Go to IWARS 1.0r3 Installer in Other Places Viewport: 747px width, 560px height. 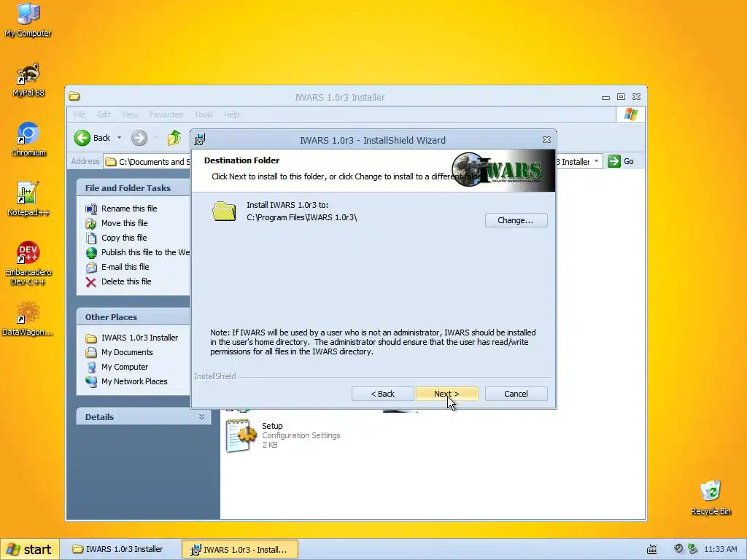point(139,338)
